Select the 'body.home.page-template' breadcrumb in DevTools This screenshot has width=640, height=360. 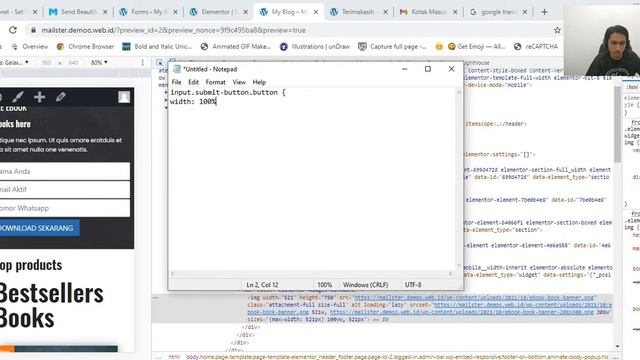click(x=397, y=357)
